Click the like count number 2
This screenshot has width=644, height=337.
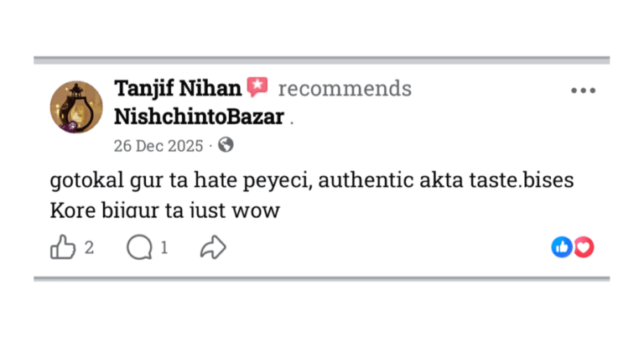[x=89, y=247]
